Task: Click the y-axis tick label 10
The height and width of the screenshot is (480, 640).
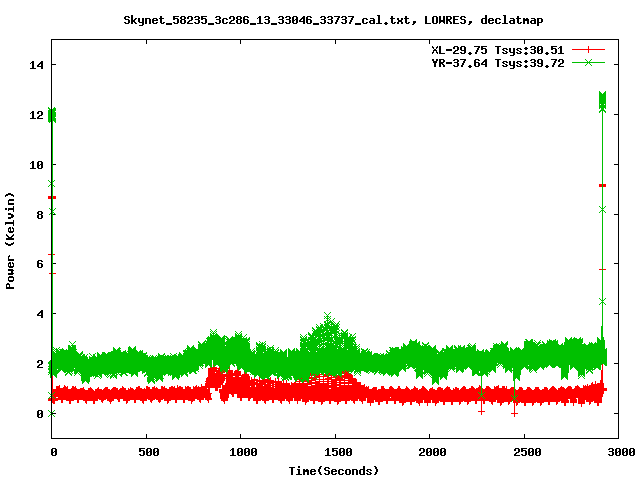Action: click(36, 165)
